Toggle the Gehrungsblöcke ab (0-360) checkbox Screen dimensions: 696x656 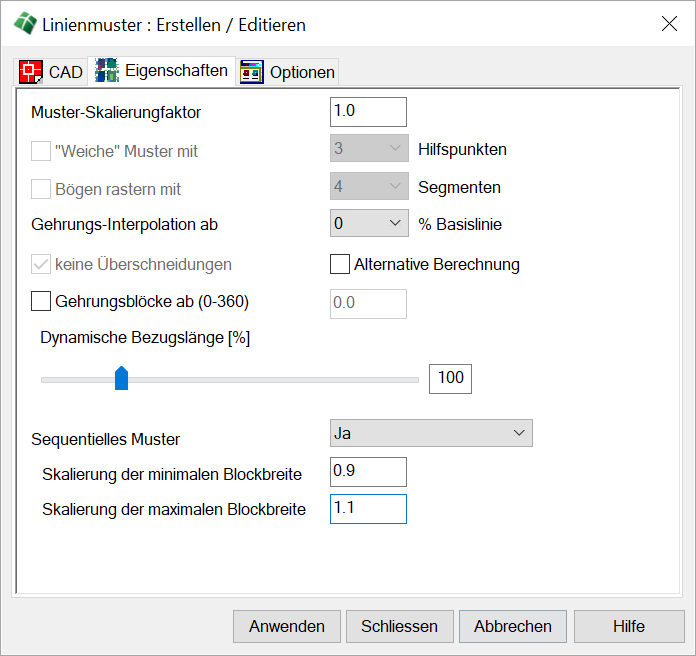pos(41,300)
